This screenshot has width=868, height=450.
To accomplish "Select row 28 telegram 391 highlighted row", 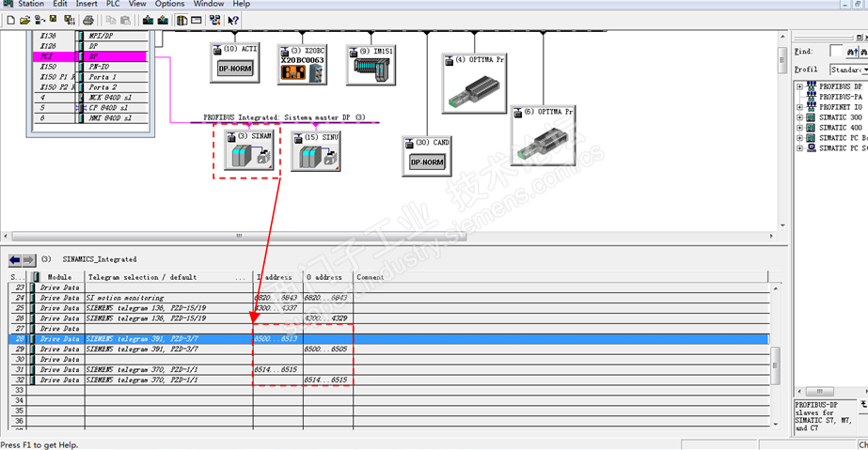I will click(389, 339).
